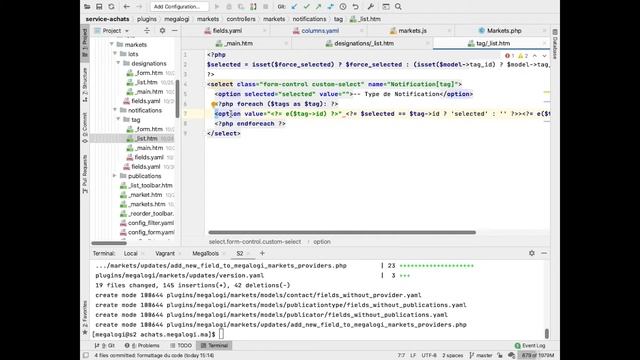Image resolution: width=640 pixels, height=360 pixels.
Task: Toggle the Pull Requests tool window side tab
Action: [x=85, y=174]
